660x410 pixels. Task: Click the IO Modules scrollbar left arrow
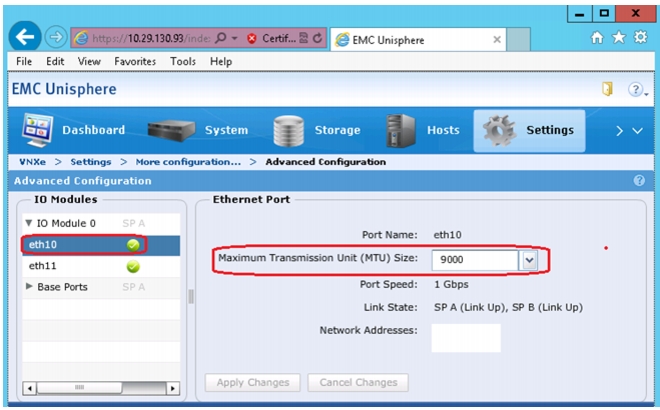pos(29,388)
